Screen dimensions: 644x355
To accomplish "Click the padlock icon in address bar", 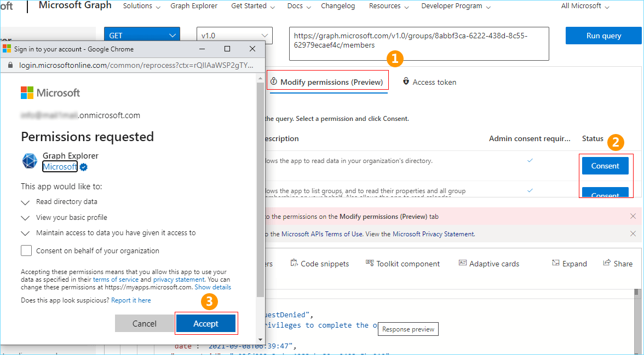I will click(x=12, y=65).
